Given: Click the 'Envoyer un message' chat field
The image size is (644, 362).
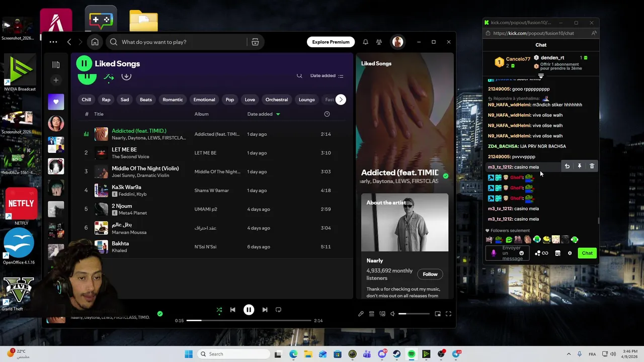Looking at the screenshot, I should (507, 253).
